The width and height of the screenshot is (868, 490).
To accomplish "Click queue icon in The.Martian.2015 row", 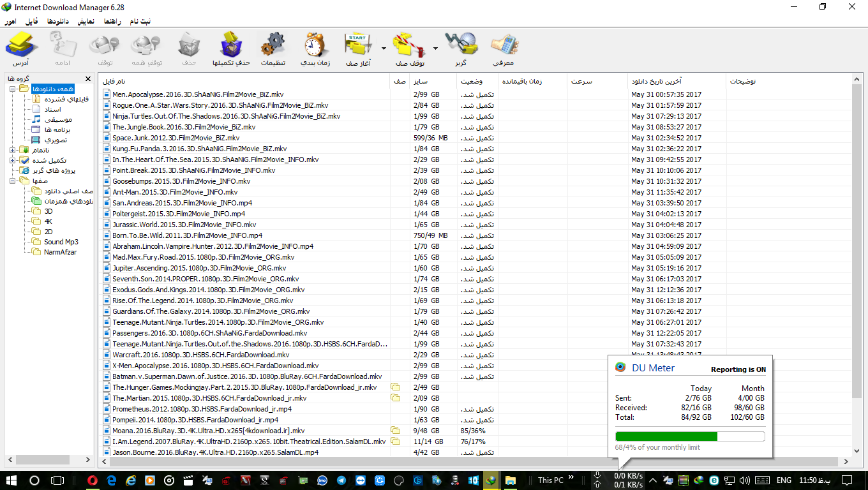I will (x=396, y=398).
